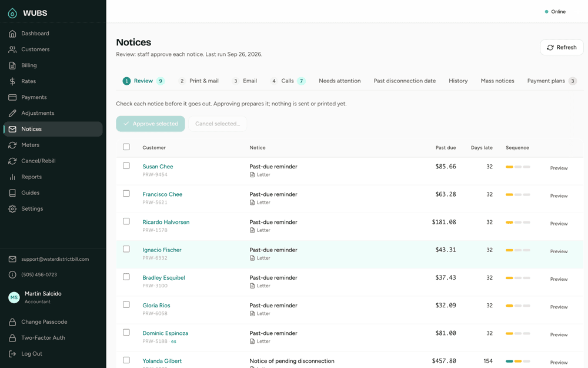Open the Print & mail tab
The height and width of the screenshot is (368, 588).
[x=199, y=81]
